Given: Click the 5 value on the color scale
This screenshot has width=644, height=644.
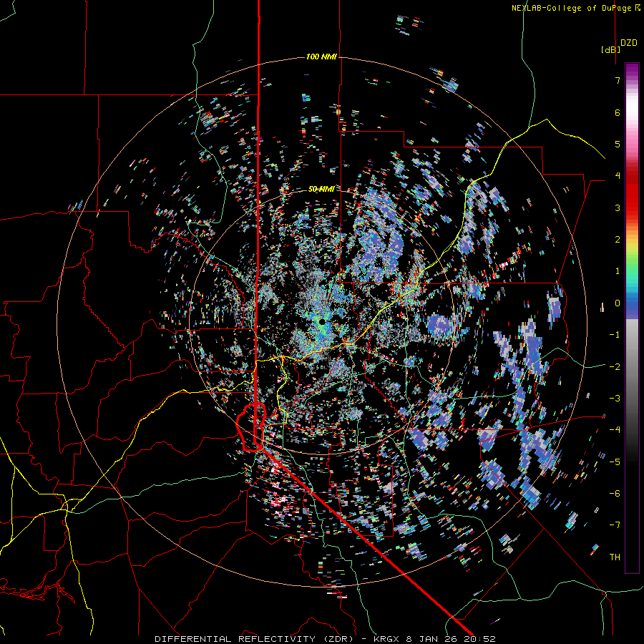Looking at the screenshot, I should coord(618,144).
